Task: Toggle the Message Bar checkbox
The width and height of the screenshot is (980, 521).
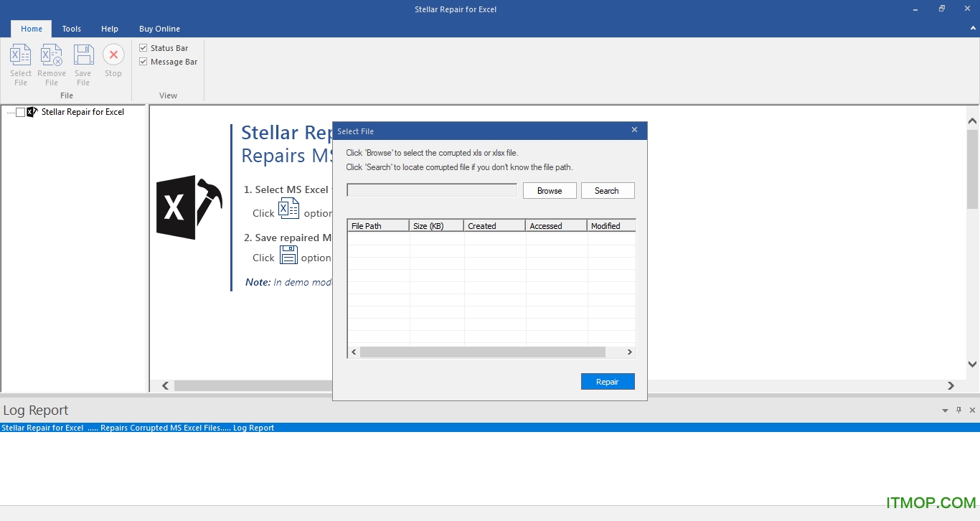Action: (143, 62)
